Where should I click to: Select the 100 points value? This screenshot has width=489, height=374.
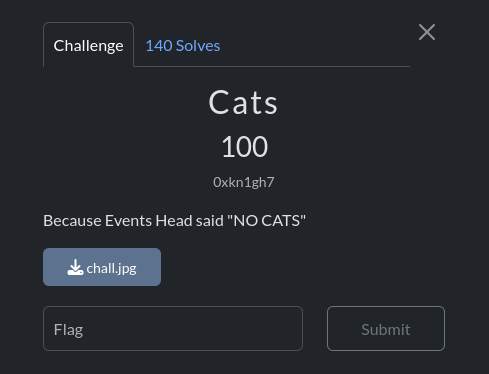[x=244, y=146]
